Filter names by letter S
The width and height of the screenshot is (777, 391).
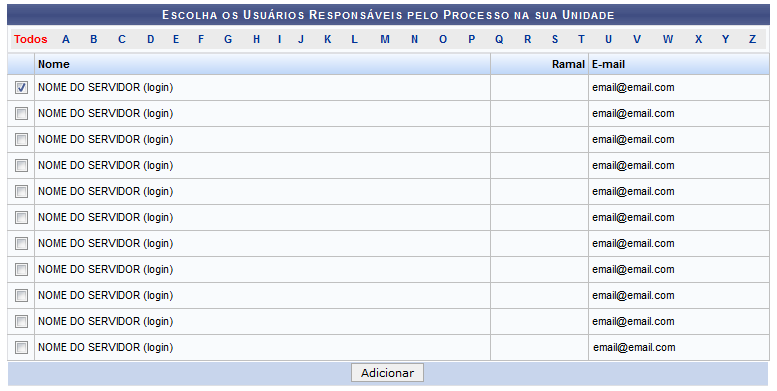tap(555, 39)
